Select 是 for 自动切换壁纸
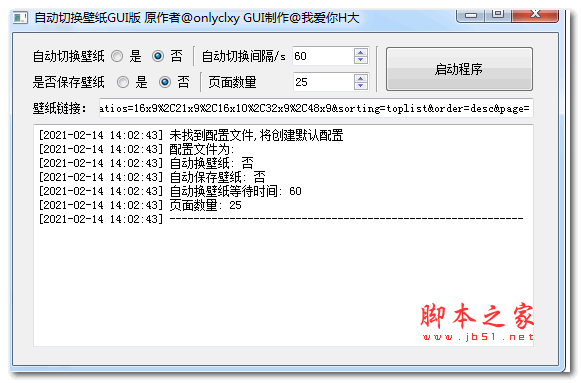 pos(117,56)
